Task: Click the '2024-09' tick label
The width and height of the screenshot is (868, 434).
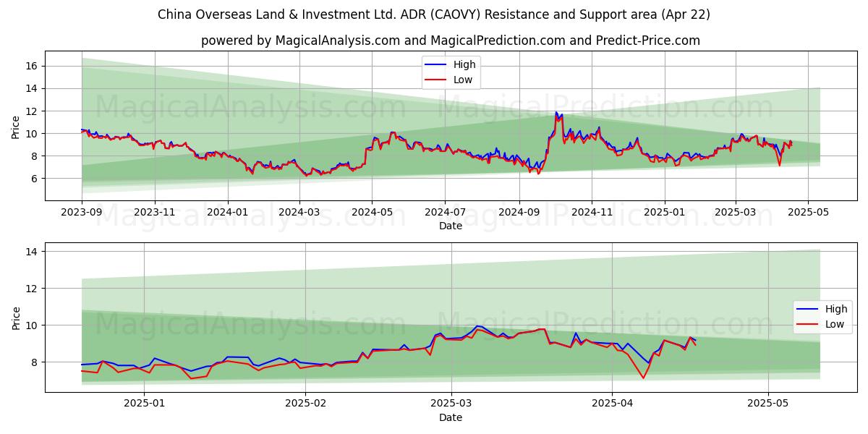Action: [519, 212]
